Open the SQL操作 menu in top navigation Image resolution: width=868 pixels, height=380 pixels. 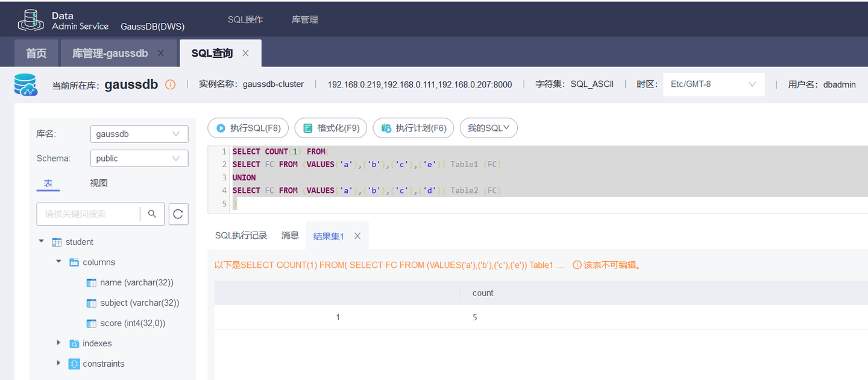pyautogui.click(x=245, y=19)
